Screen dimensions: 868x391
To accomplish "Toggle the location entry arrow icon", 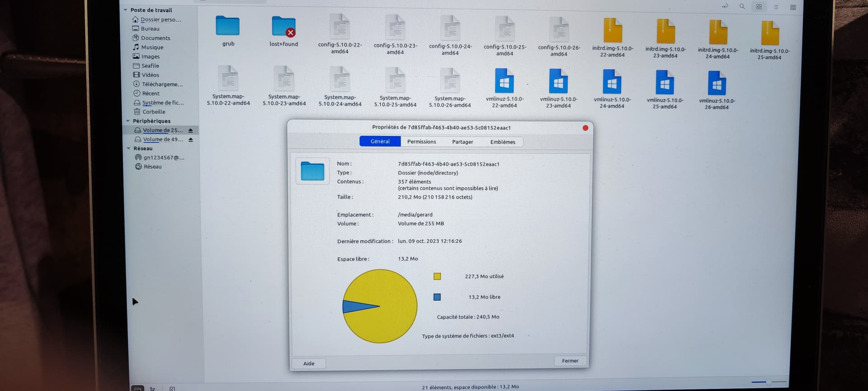I will pyautogui.click(x=725, y=6).
